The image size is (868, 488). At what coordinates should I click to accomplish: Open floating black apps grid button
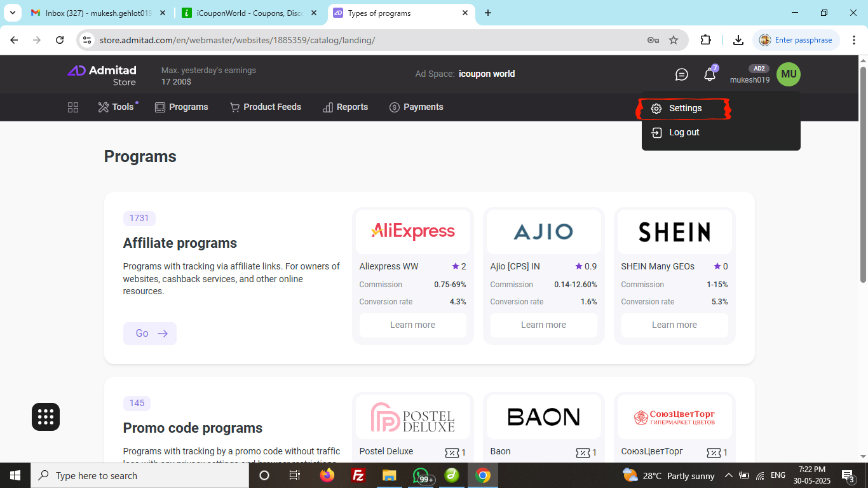pyautogui.click(x=46, y=417)
